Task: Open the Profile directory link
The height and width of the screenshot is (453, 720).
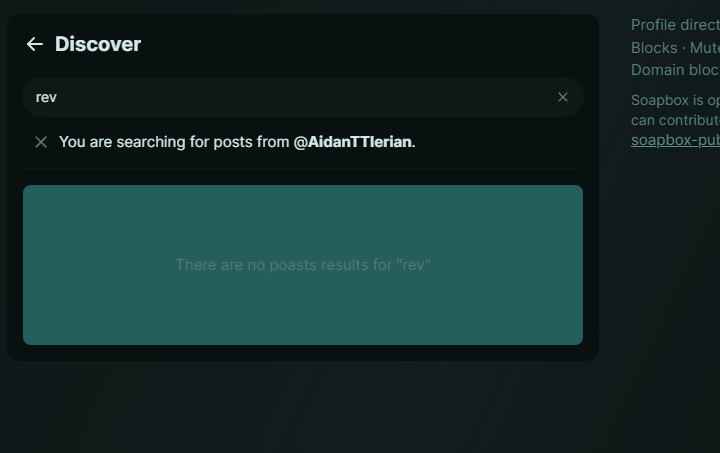Action: point(675,25)
